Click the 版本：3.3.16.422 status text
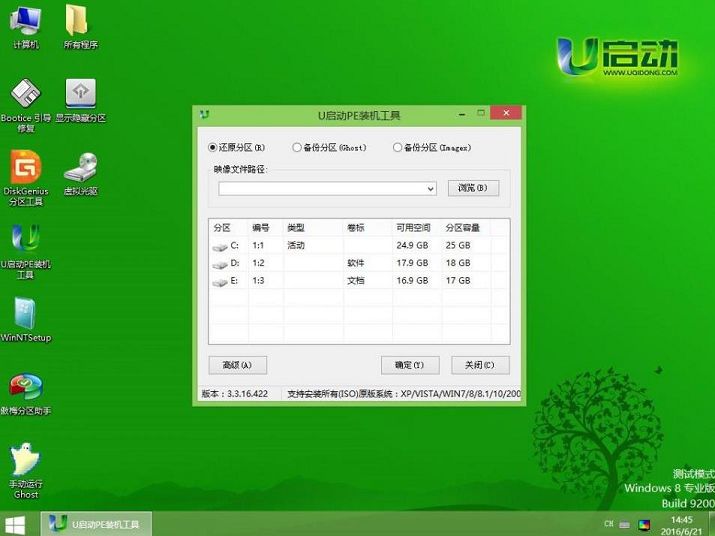The height and width of the screenshot is (536, 715). pyautogui.click(x=235, y=394)
